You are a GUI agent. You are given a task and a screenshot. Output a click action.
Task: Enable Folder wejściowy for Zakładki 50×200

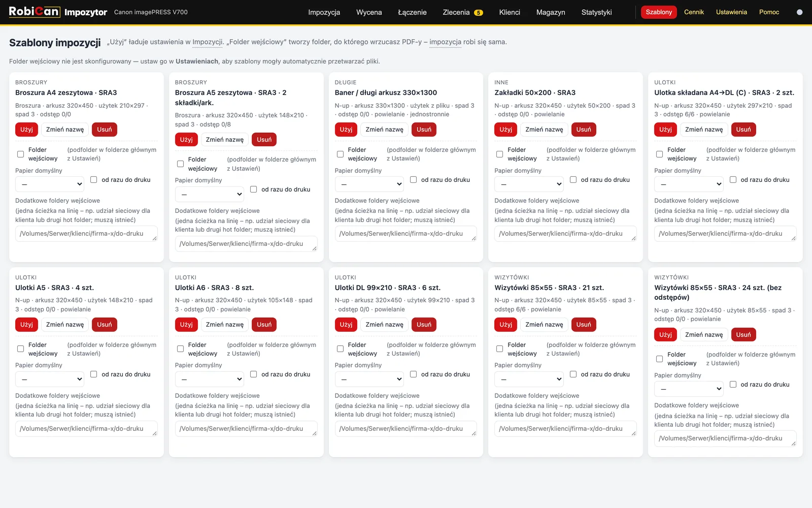point(500,154)
